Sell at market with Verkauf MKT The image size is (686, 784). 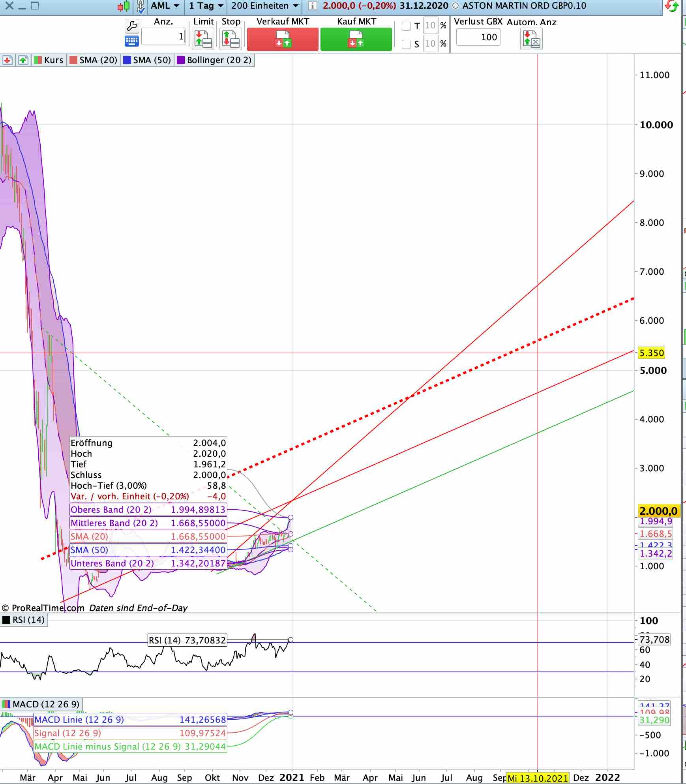tap(283, 39)
